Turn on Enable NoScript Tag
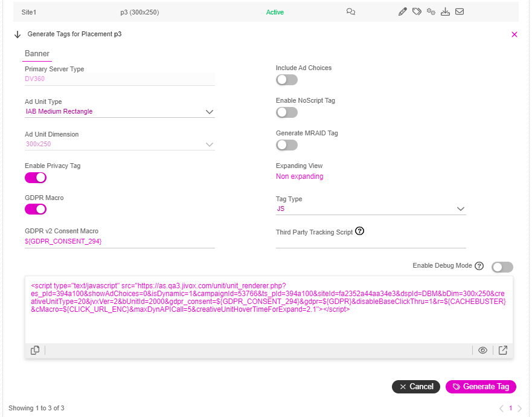Screen dimensions: 532x417 click(x=287, y=112)
